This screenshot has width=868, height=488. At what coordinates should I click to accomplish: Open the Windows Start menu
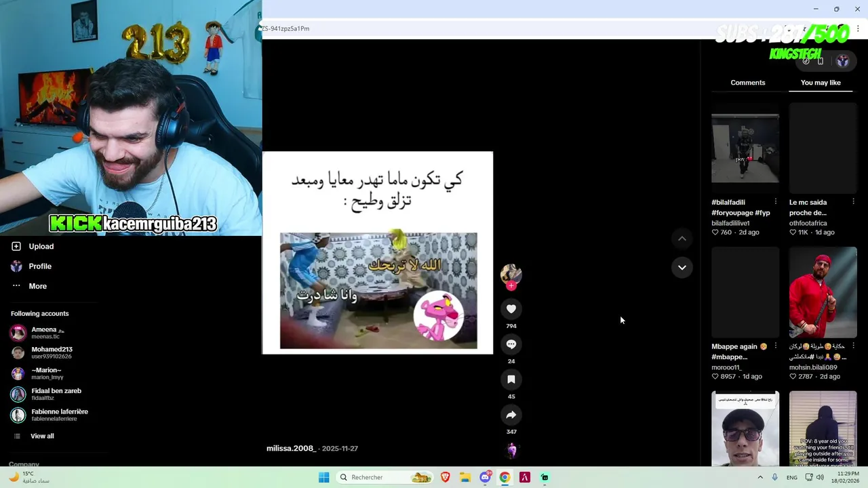click(324, 477)
